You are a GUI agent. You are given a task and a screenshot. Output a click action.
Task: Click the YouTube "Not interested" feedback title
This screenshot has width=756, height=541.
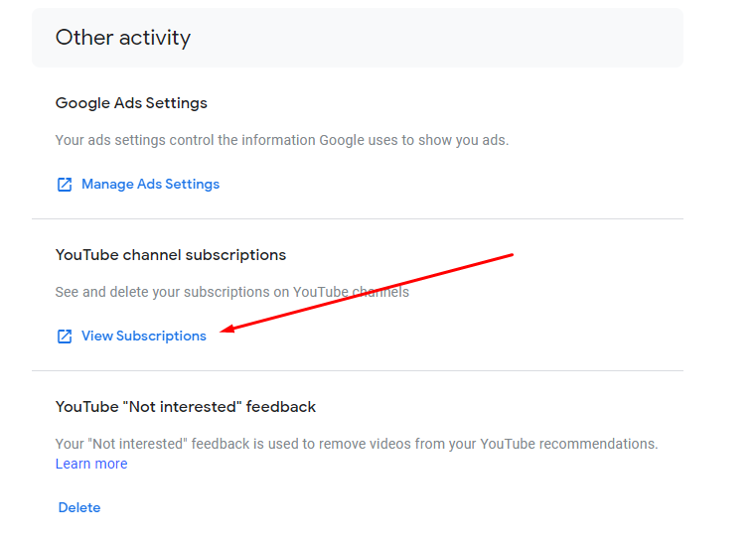coord(186,407)
